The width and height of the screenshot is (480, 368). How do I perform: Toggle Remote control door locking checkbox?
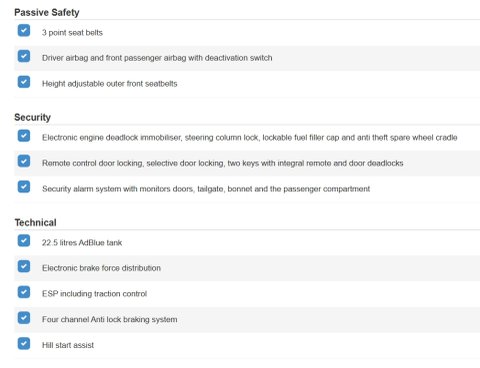point(24,161)
